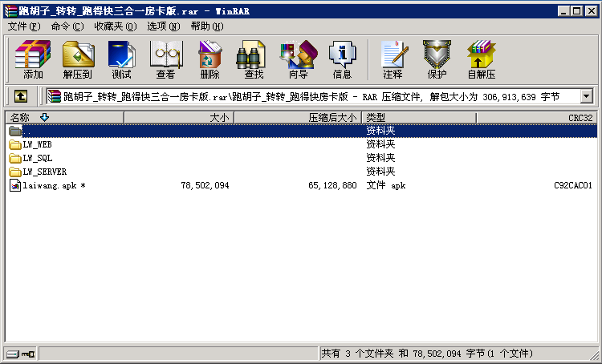This screenshot has height=364, width=602.
Task: Click the Add (添加) toolbar icon
Action: 33,59
